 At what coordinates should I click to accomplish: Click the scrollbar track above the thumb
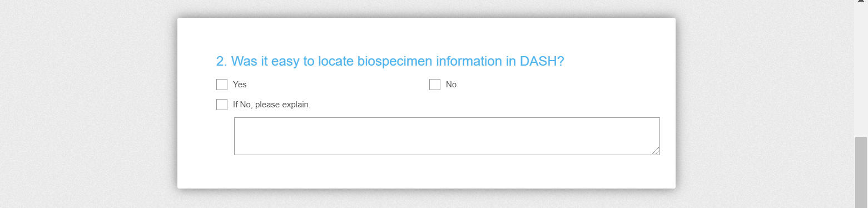[x=861, y=71]
